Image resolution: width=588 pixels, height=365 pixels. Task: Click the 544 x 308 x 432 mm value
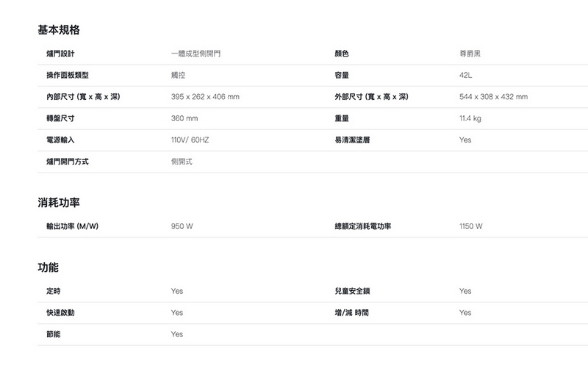click(x=492, y=97)
